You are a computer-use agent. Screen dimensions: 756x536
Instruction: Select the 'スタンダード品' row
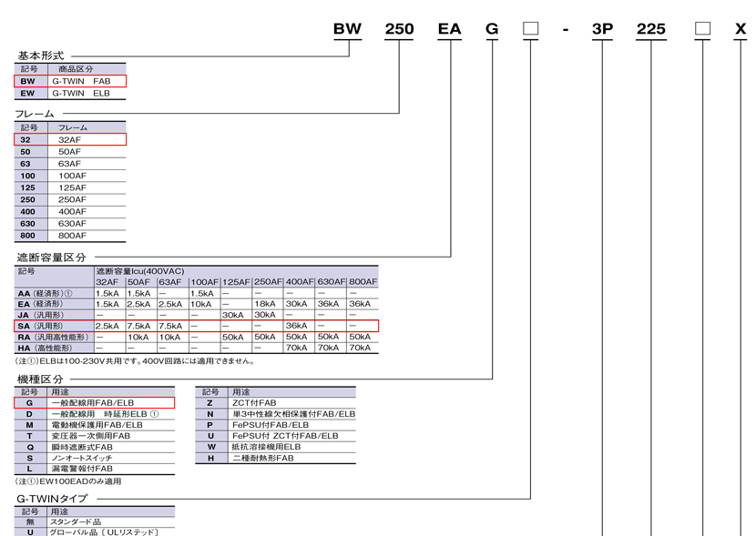[x=95, y=521]
